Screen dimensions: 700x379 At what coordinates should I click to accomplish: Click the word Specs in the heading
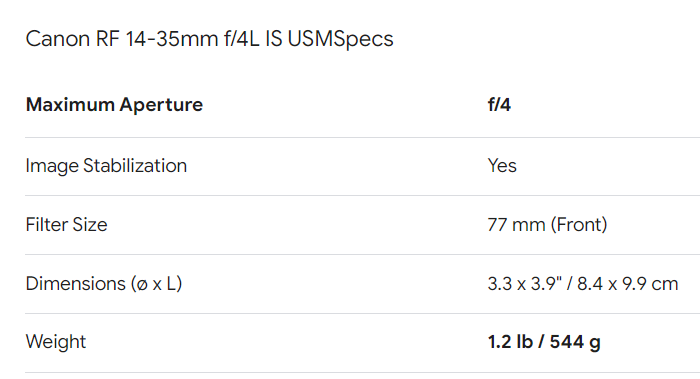point(363,39)
